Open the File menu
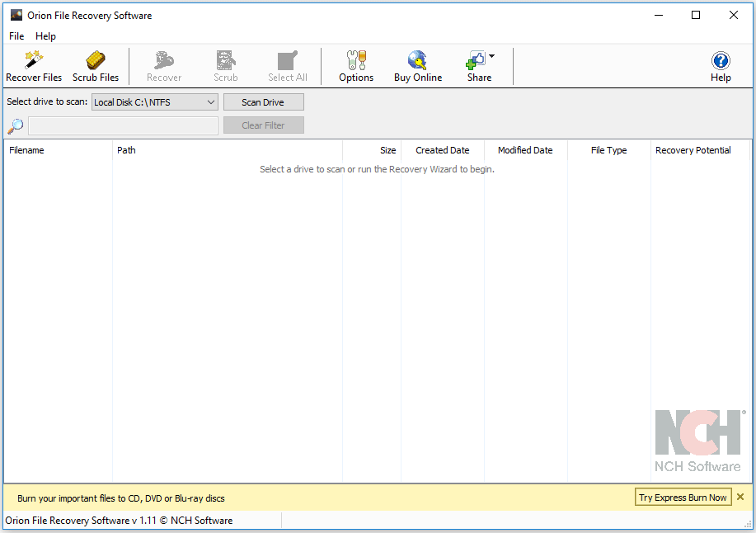756x533 pixels. pos(16,36)
